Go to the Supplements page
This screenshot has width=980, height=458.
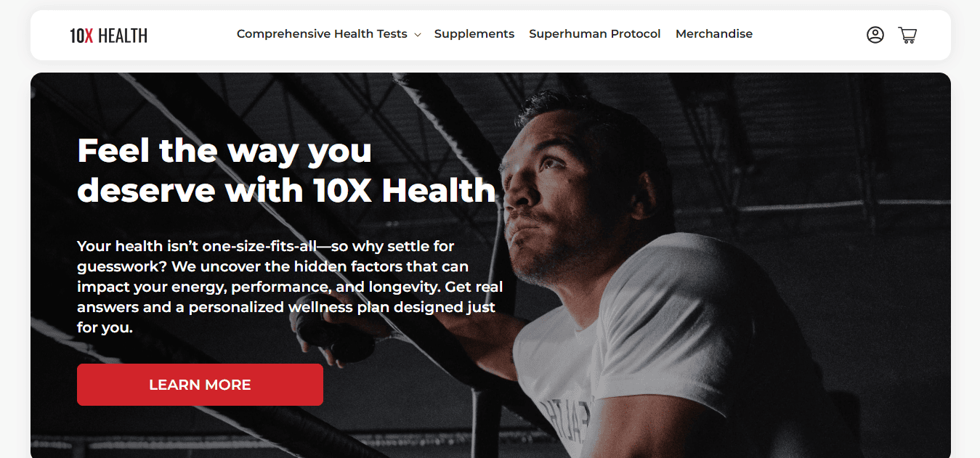[x=474, y=34]
